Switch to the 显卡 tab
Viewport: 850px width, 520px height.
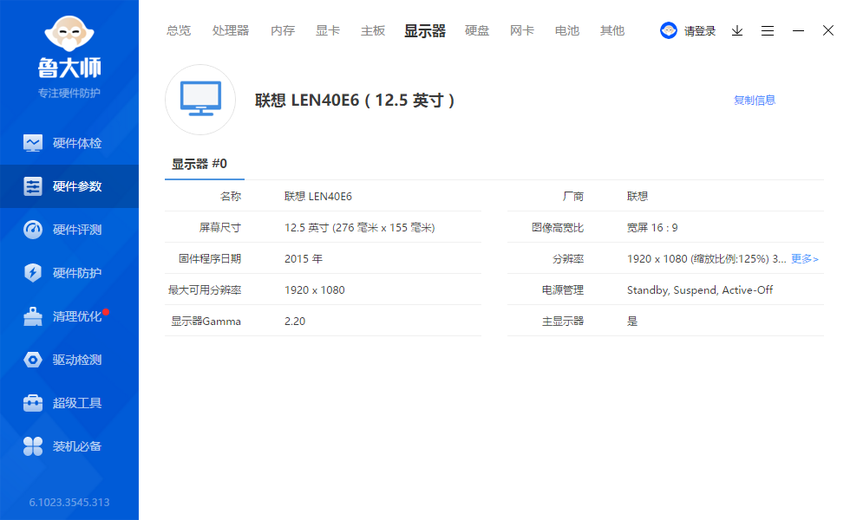(x=327, y=31)
